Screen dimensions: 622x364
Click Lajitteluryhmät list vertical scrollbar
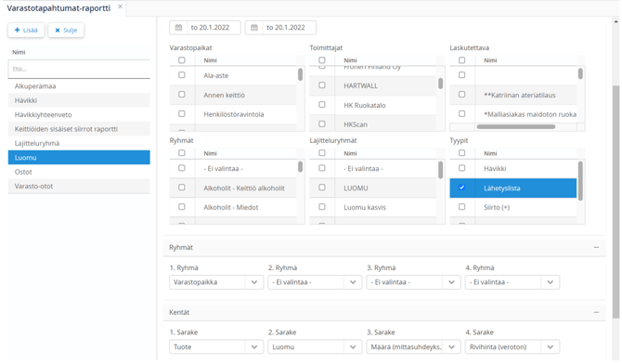coord(440,170)
